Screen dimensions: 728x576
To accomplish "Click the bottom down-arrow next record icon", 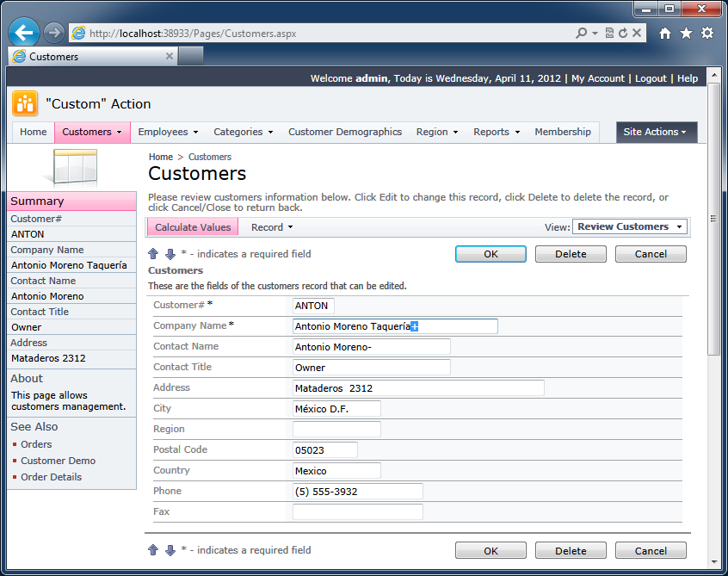I will (x=170, y=550).
